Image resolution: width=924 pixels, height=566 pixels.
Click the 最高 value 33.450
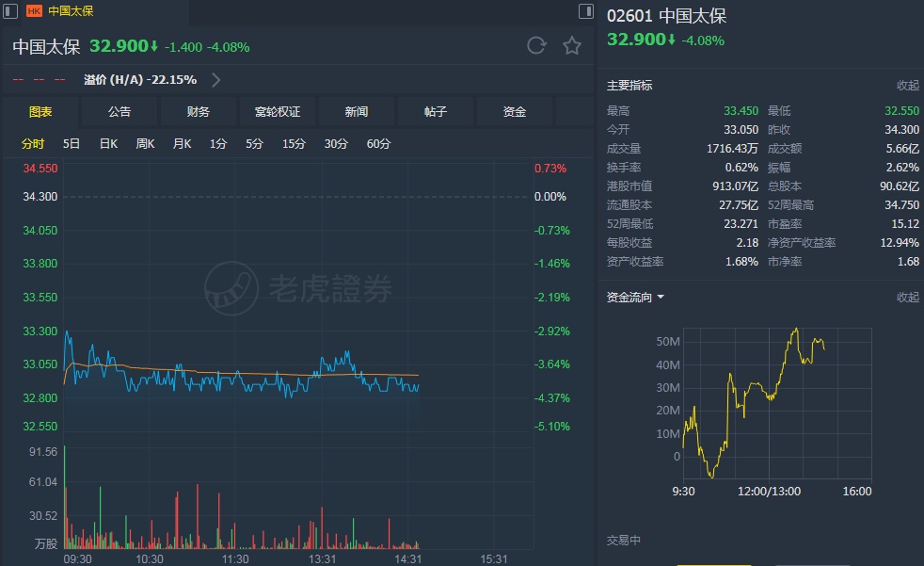tap(741, 111)
